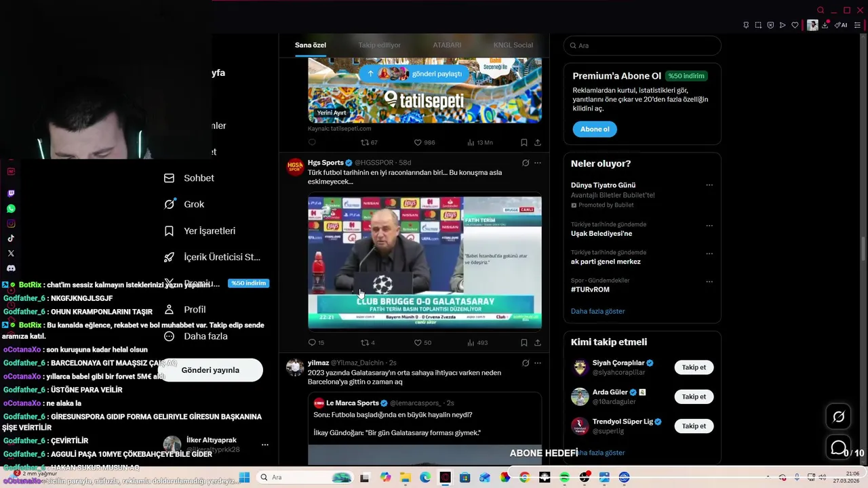868x488 pixels.
Task: Click the Gönderi yayınla button
Action: pyautogui.click(x=210, y=370)
